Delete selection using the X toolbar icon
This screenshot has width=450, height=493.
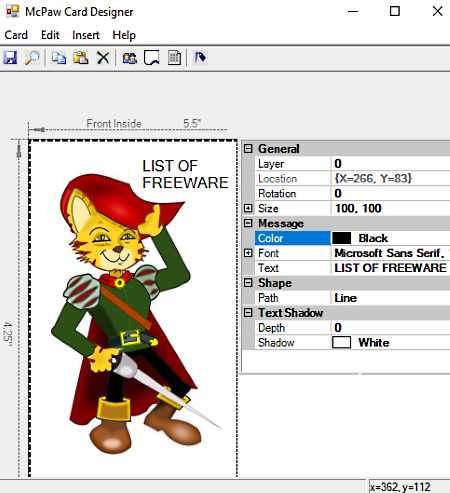pos(103,58)
